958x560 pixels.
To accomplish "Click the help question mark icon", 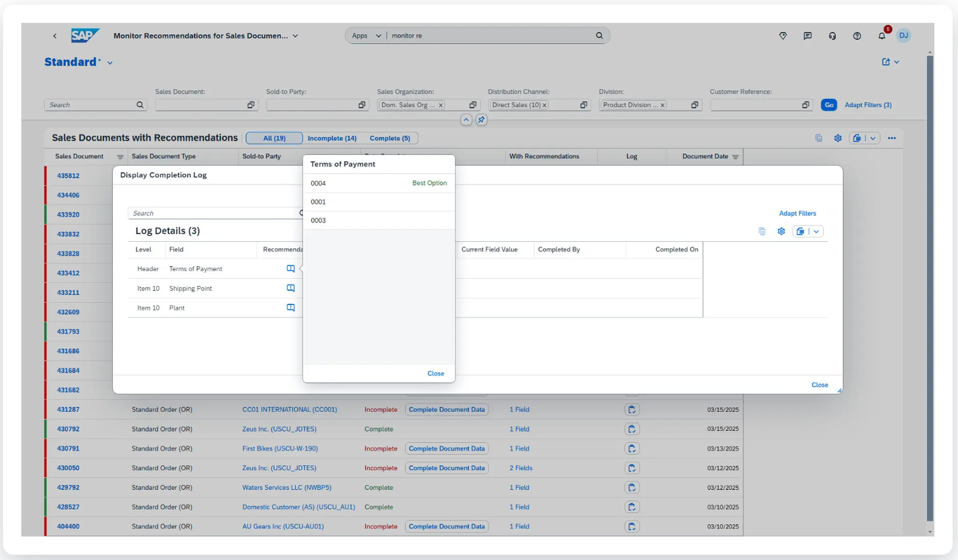I will [857, 36].
